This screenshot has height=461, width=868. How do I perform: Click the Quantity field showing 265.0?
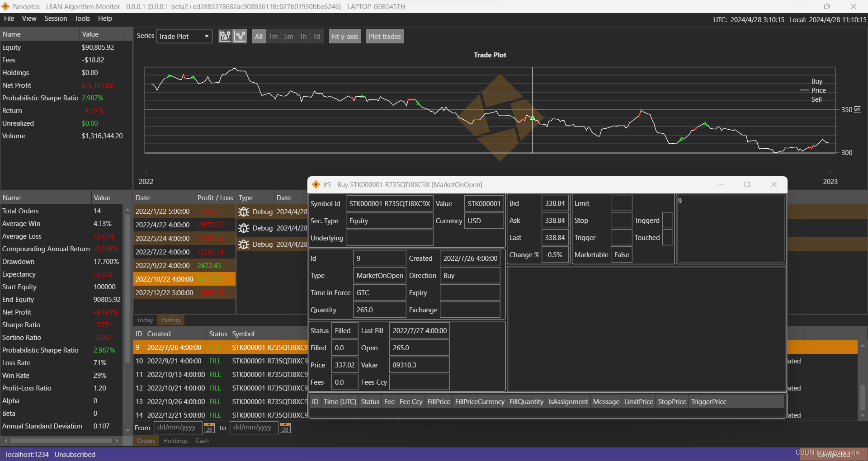(379, 310)
